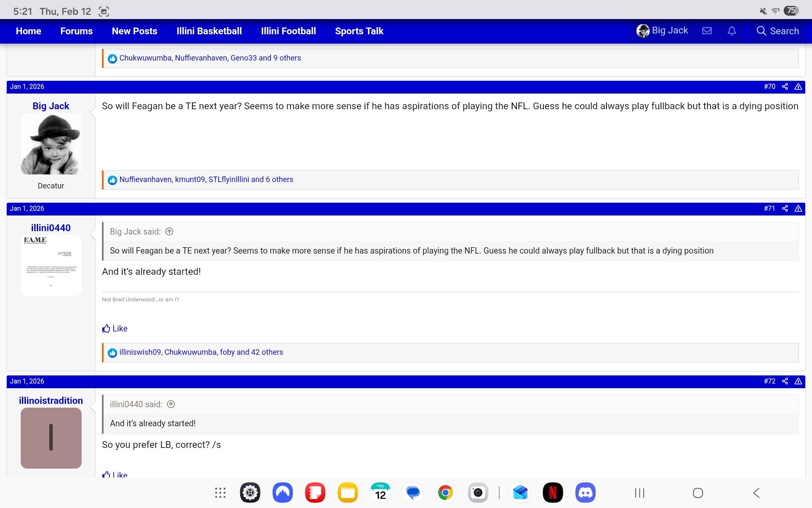Click the report warning icon on post #71
This screenshot has width=812, height=508.
tap(798, 208)
